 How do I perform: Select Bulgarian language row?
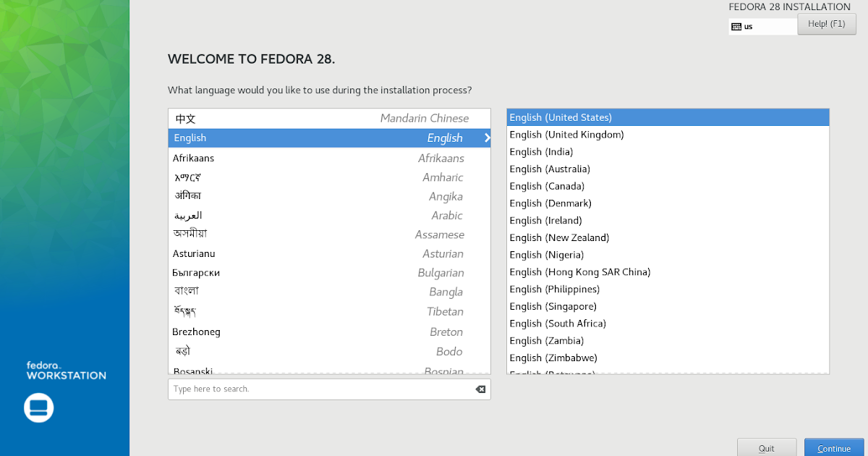tap(329, 273)
